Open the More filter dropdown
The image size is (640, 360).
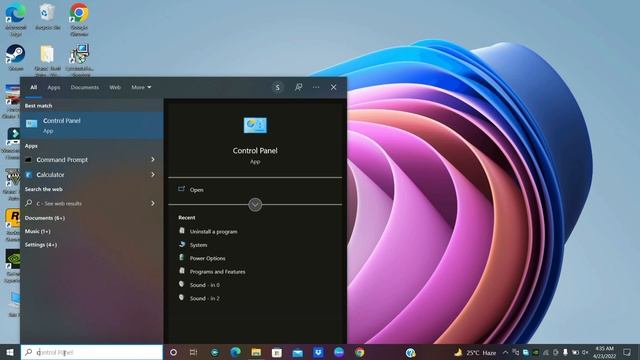[x=141, y=87]
